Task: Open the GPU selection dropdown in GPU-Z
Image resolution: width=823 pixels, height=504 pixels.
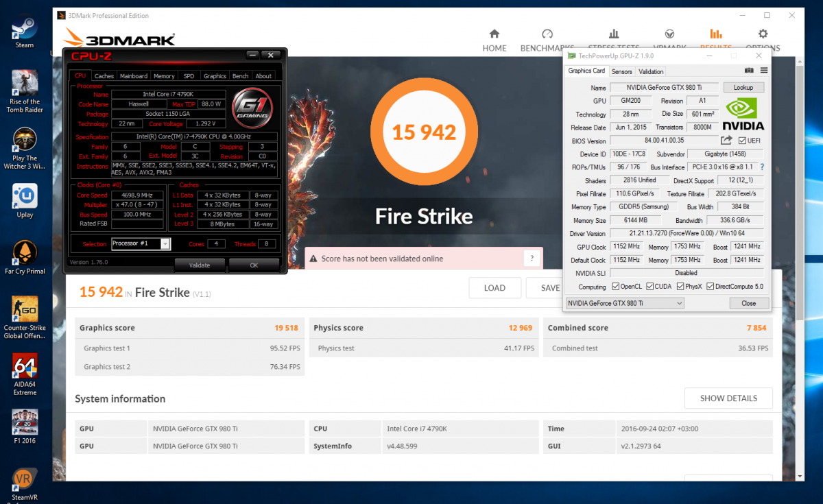Action: [624, 303]
